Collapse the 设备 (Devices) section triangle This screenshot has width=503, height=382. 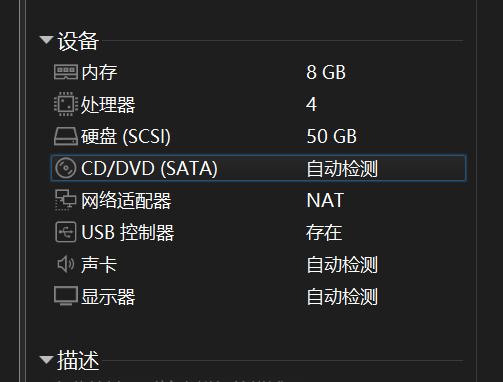point(46,40)
